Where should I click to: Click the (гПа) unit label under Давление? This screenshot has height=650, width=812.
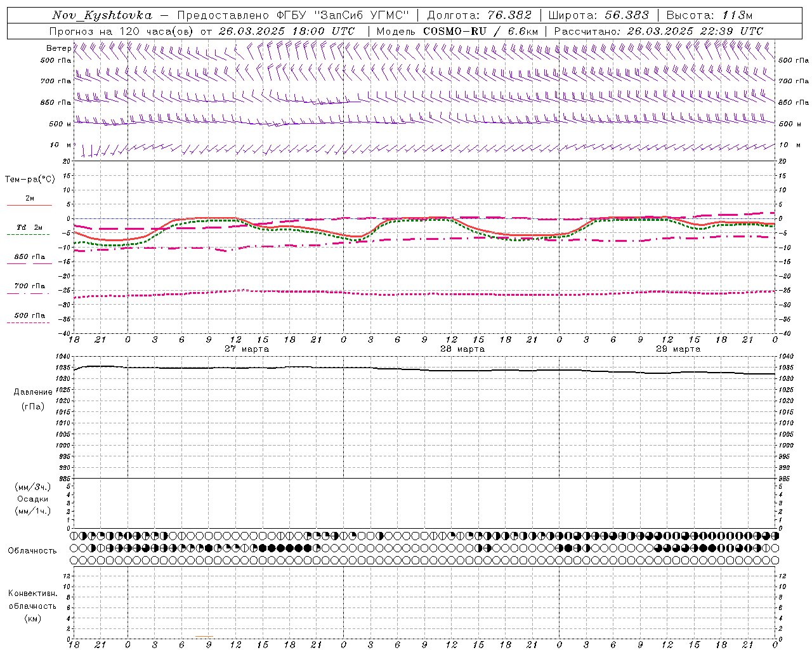coord(33,406)
